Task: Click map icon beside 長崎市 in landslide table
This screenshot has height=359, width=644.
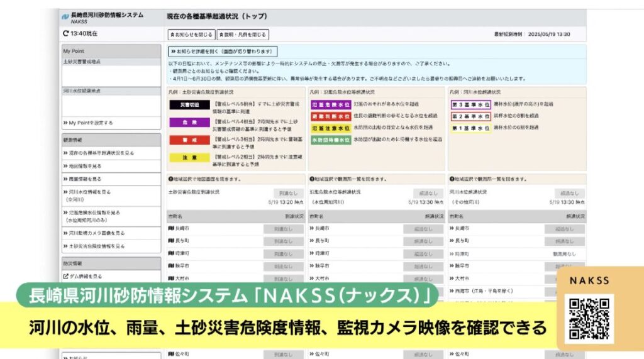Action: [171, 228]
